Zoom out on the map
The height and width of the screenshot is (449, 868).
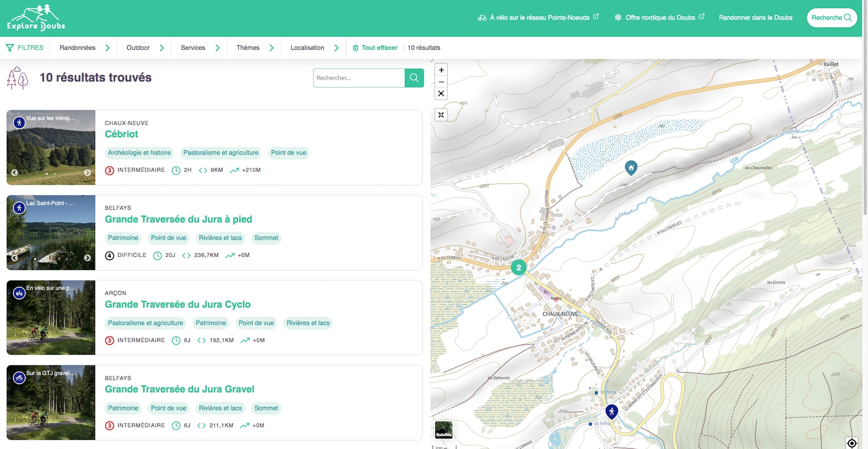pos(441,82)
